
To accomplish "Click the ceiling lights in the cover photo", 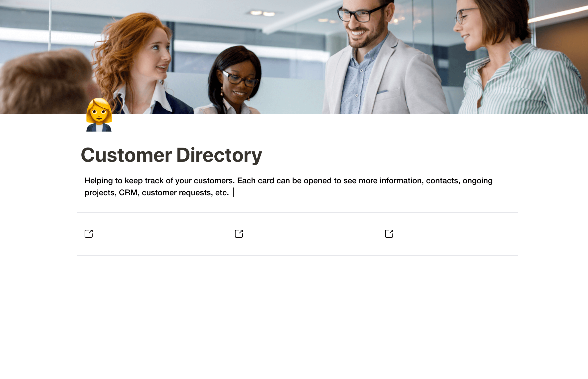I will [x=262, y=13].
